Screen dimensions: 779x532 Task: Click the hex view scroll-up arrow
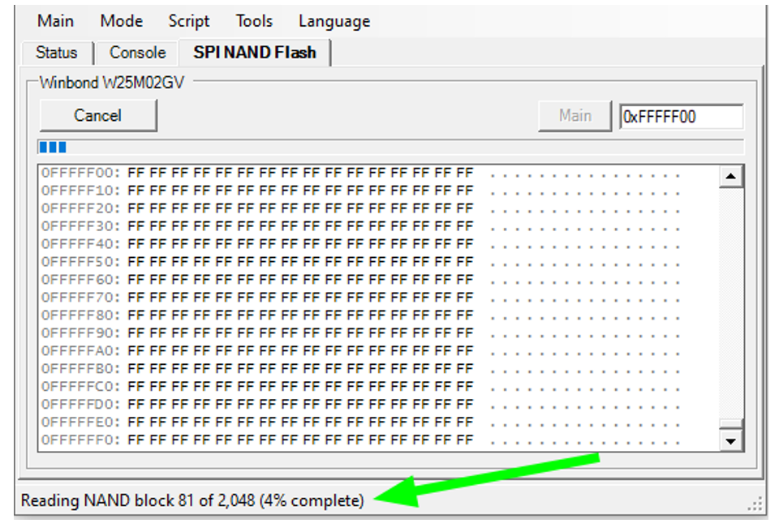coord(731,176)
